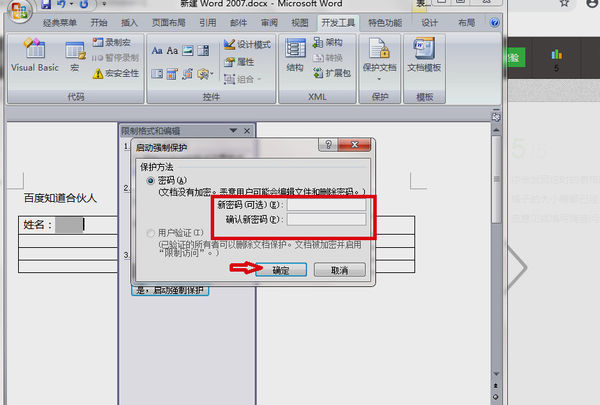Toggle Design Mode (设计模式) icon
This screenshot has width=600, height=405.
click(x=229, y=44)
